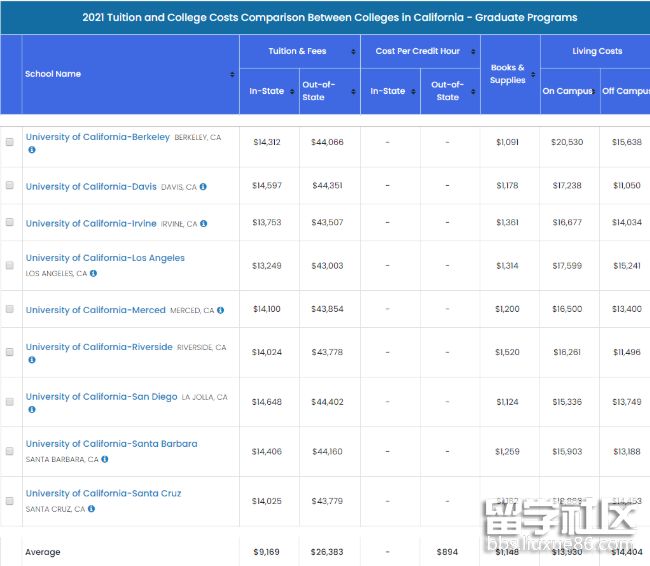Open info icon for UC Riverside
The height and width of the screenshot is (566, 650).
point(32,360)
